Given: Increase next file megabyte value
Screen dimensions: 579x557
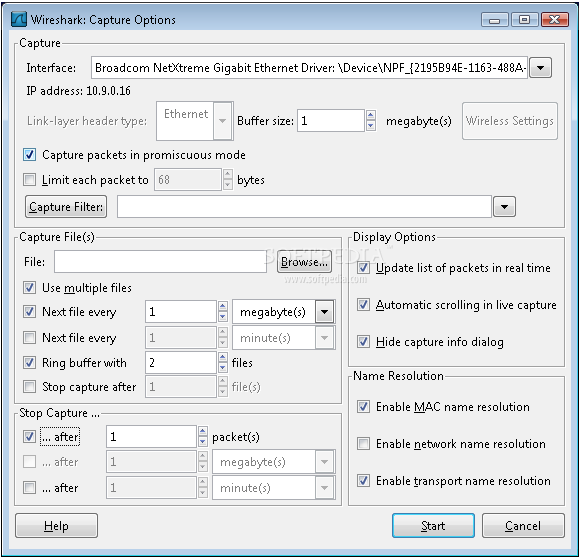Looking at the screenshot, I should click(223, 307).
